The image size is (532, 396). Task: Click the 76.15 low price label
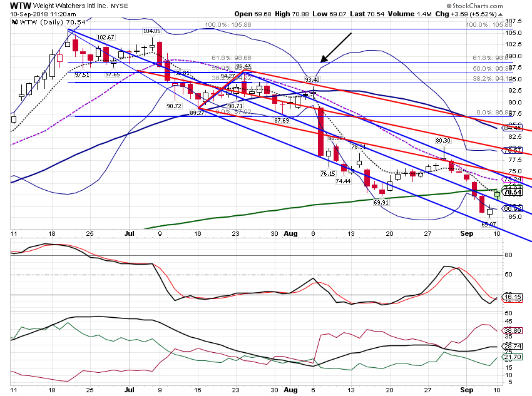[328, 173]
